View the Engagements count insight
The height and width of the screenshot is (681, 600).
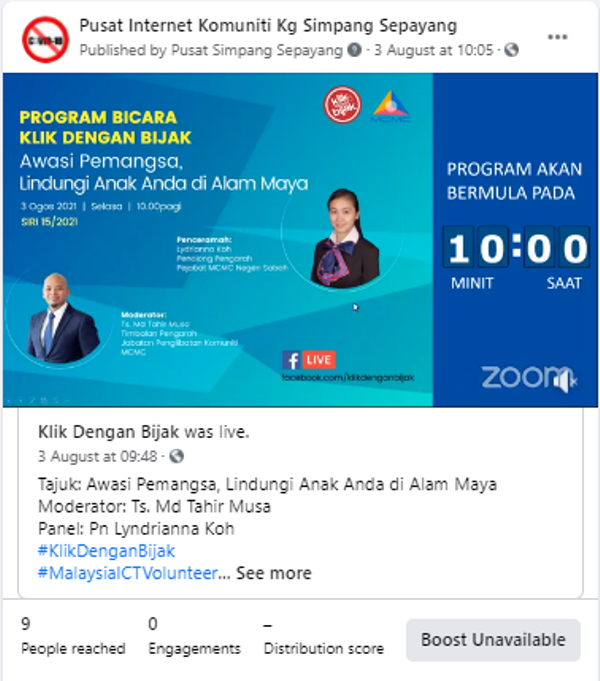(x=194, y=636)
